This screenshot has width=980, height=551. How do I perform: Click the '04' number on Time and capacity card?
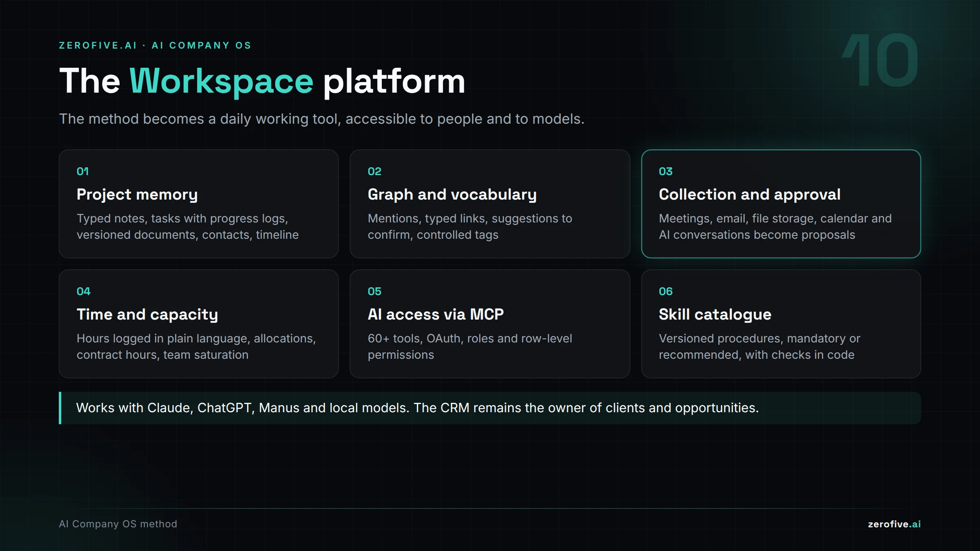click(83, 291)
